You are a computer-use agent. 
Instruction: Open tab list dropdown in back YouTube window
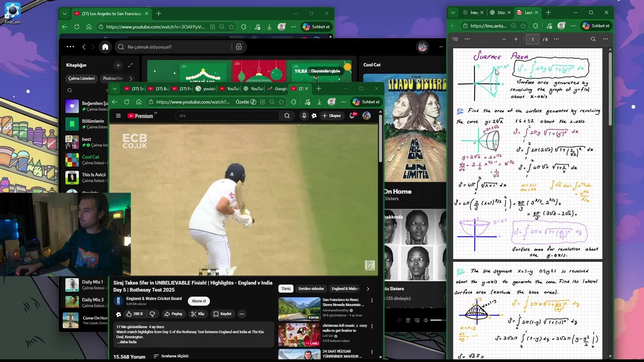[64, 14]
